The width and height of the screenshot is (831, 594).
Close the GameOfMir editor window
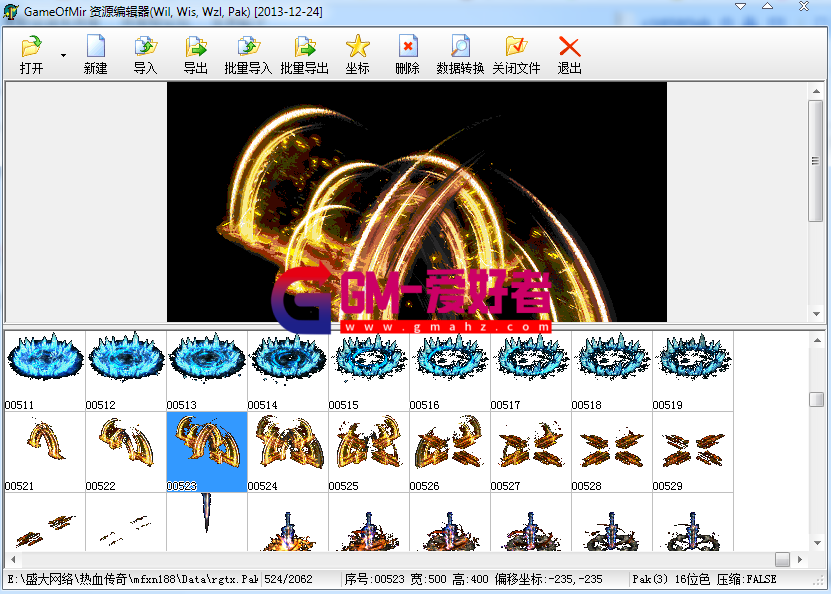tap(803, 6)
